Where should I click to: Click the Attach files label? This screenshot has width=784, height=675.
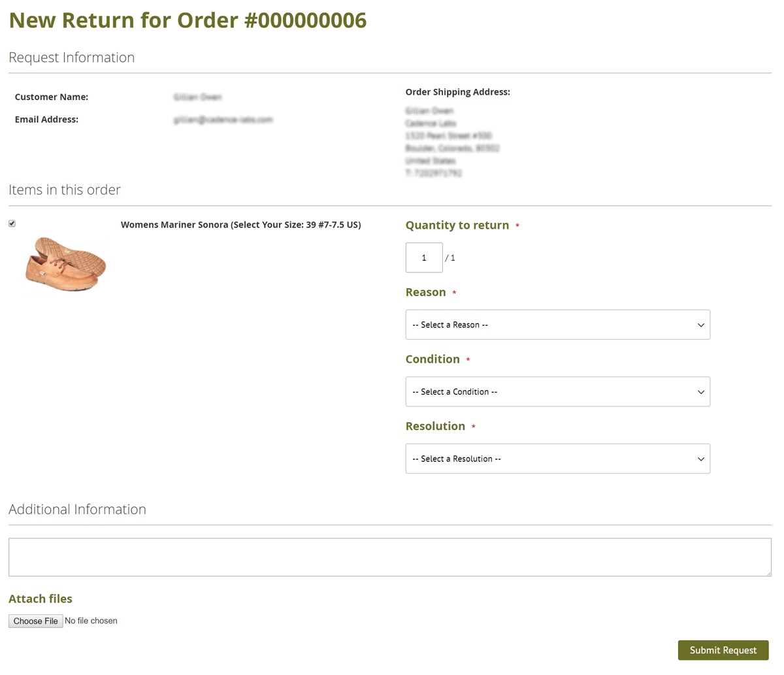click(x=41, y=599)
